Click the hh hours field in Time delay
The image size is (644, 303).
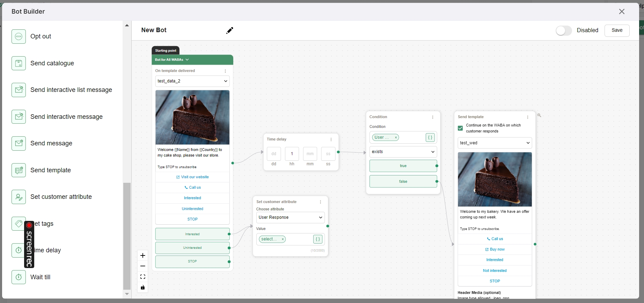pyautogui.click(x=292, y=154)
